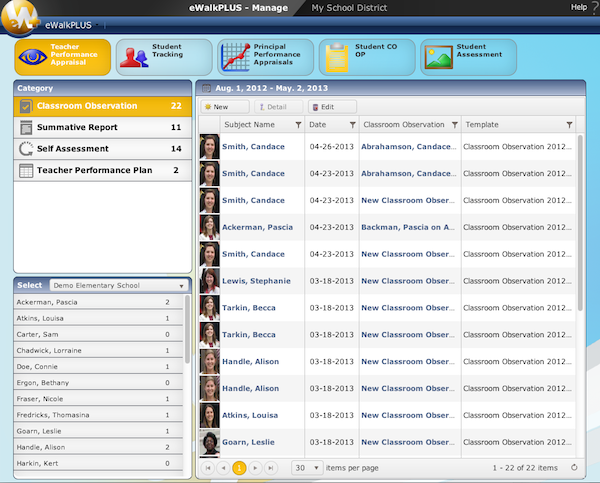Filter the Date column
Image resolution: width=600 pixels, height=483 pixels.
tap(352, 125)
